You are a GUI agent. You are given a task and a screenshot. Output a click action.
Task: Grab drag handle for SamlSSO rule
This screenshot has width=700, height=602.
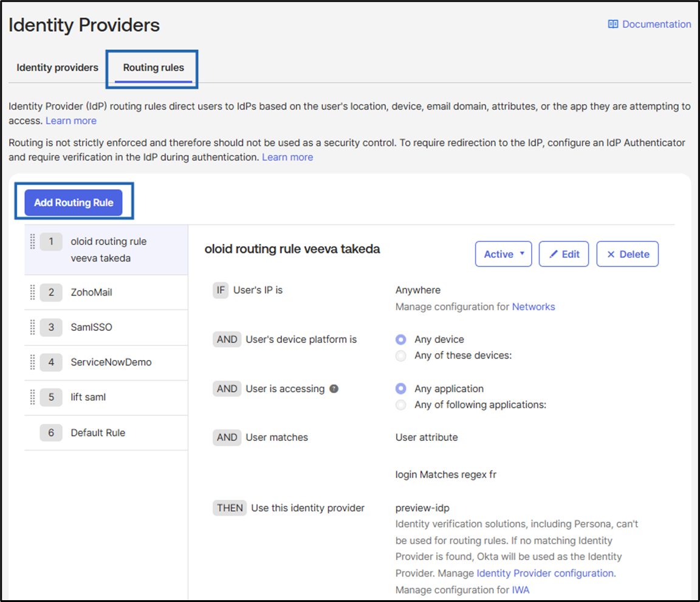point(33,327)
